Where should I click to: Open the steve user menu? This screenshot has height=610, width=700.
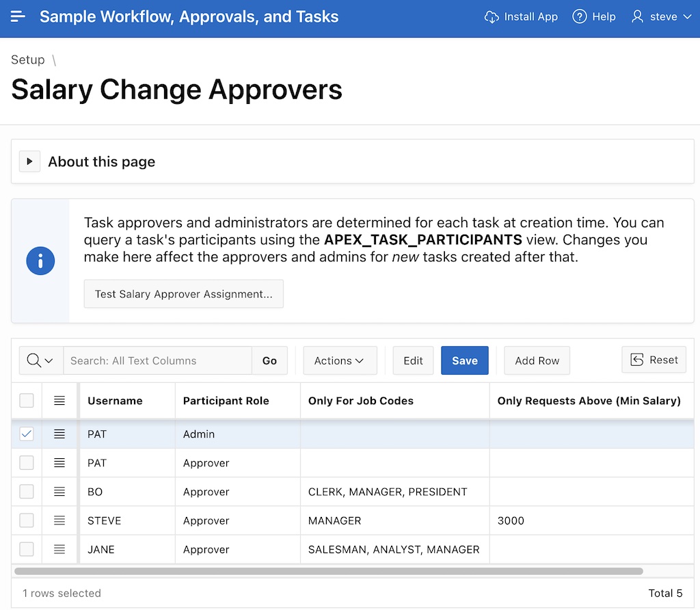[x=662, y=17]
